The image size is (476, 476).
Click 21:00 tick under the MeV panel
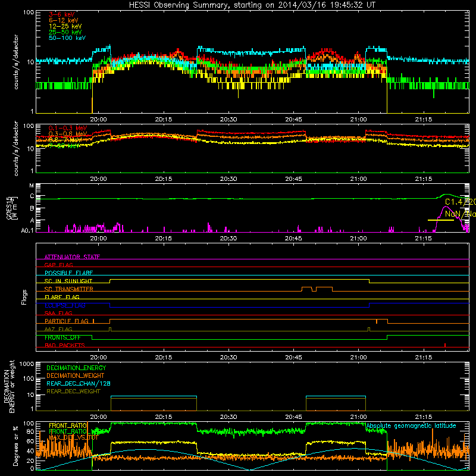[359, 179]
